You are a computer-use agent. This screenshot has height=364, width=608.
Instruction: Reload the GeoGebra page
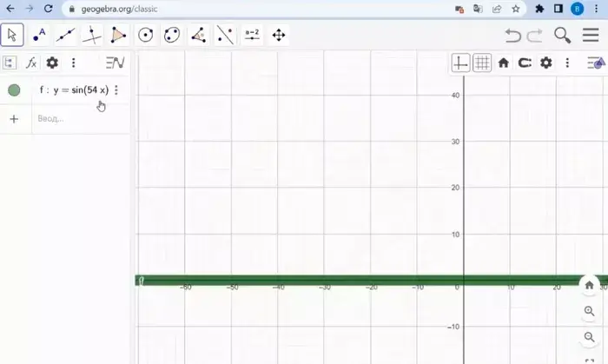(48, 9)
